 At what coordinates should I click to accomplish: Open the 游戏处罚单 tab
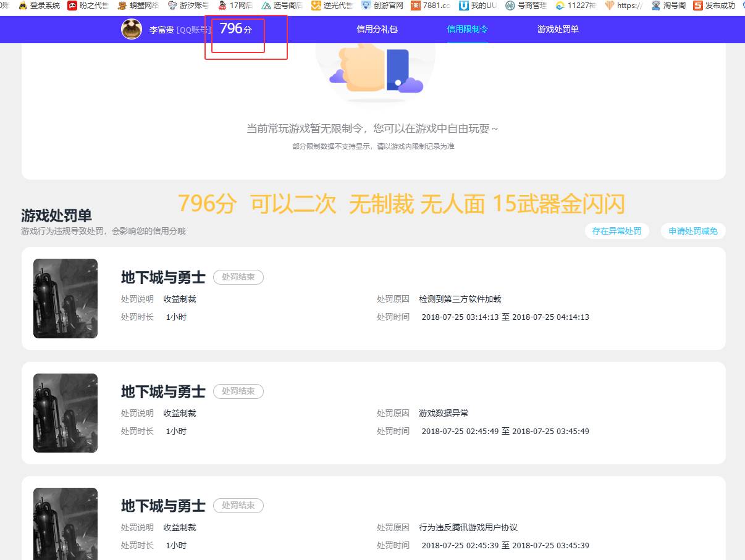pos(558,29)
